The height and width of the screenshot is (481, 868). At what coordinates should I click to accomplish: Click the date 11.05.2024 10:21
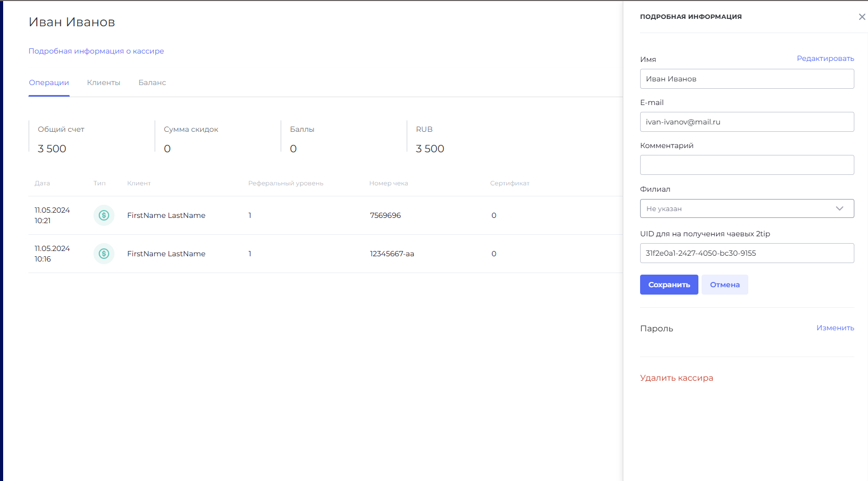tap(52, 215)
